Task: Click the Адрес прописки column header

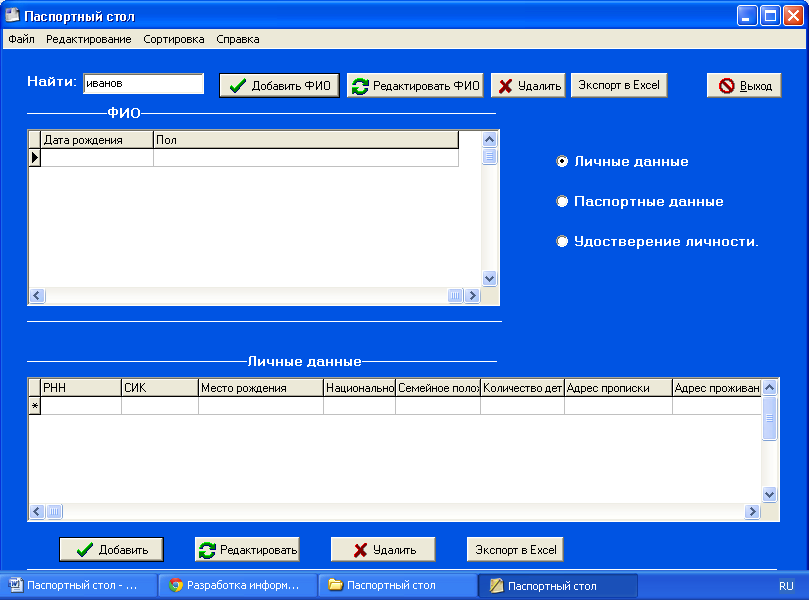Action: tap(619, 388)
